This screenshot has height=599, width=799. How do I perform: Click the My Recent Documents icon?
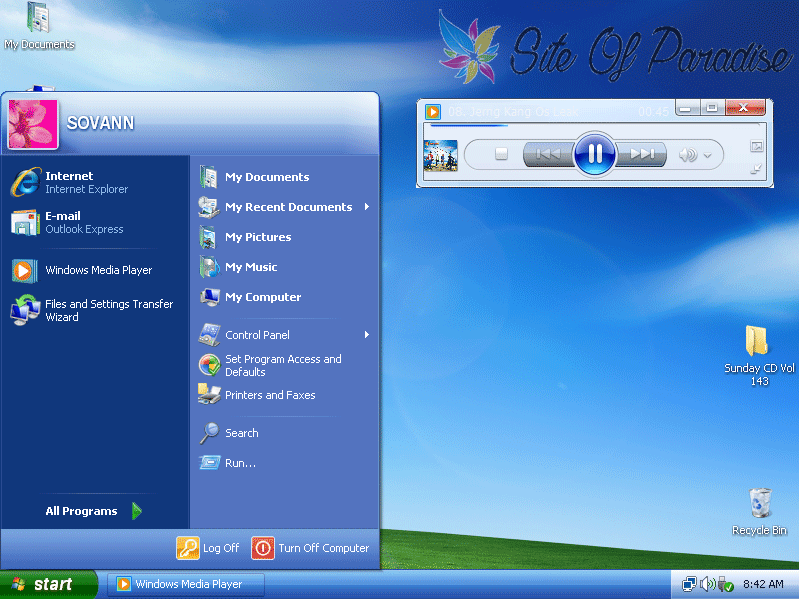click(x=208, y=207)
